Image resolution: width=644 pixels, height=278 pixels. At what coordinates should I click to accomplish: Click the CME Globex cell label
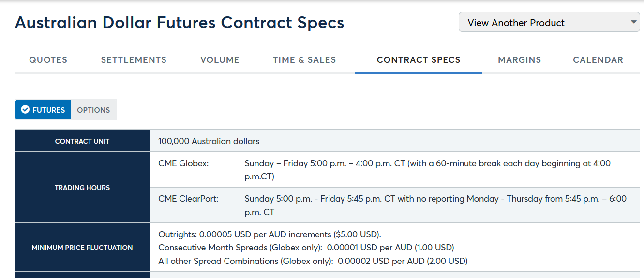(183, 163)
